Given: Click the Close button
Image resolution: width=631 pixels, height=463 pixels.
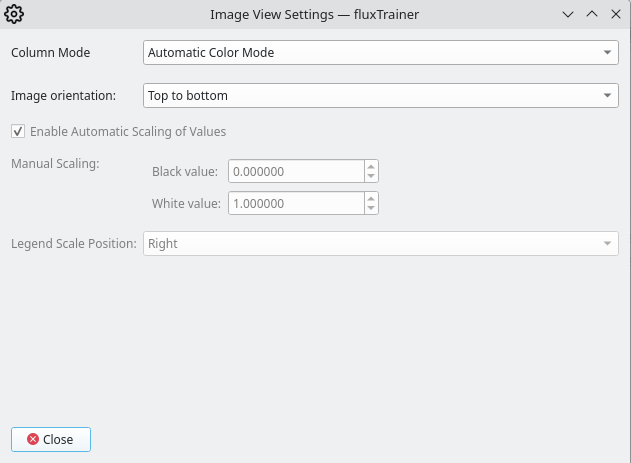Looking at the screenshot, I should point(51,439).
